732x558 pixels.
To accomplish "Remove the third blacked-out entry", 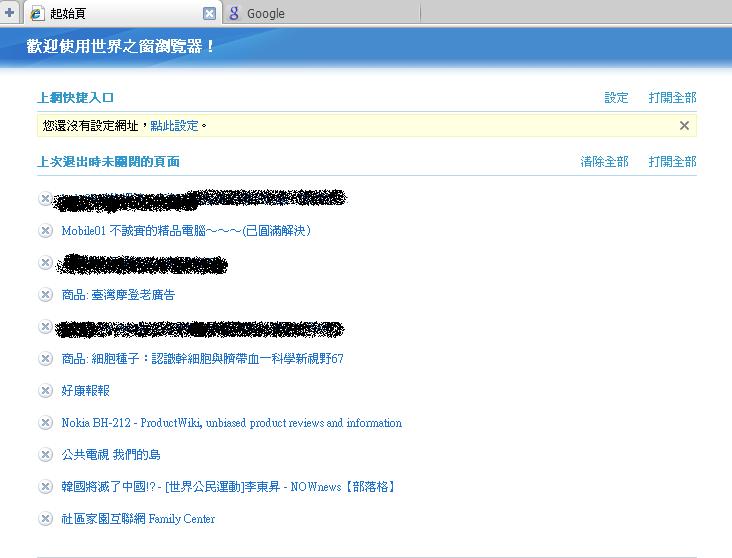I will (x=45, y=326).
